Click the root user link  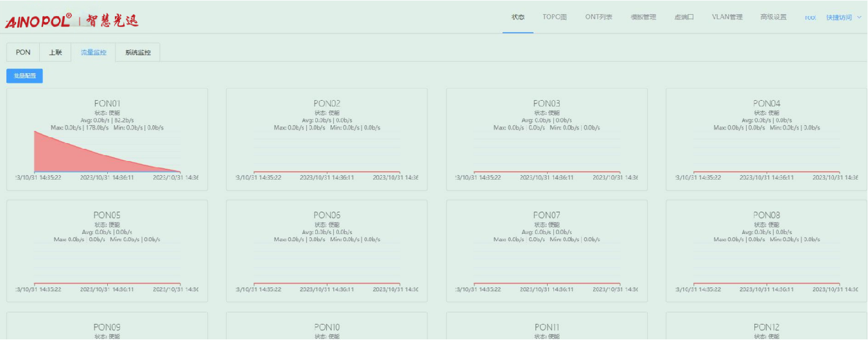pyautogui.click(x=810, y=17)
